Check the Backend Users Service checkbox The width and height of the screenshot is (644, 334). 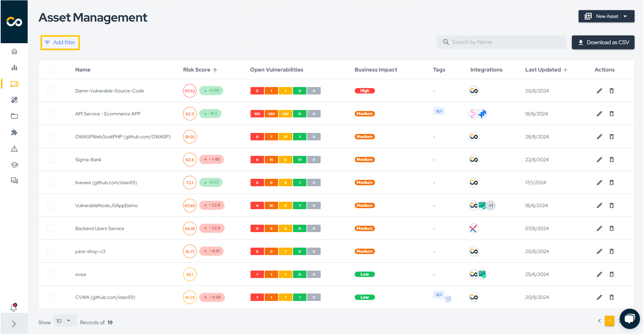(x=51, y=228)
